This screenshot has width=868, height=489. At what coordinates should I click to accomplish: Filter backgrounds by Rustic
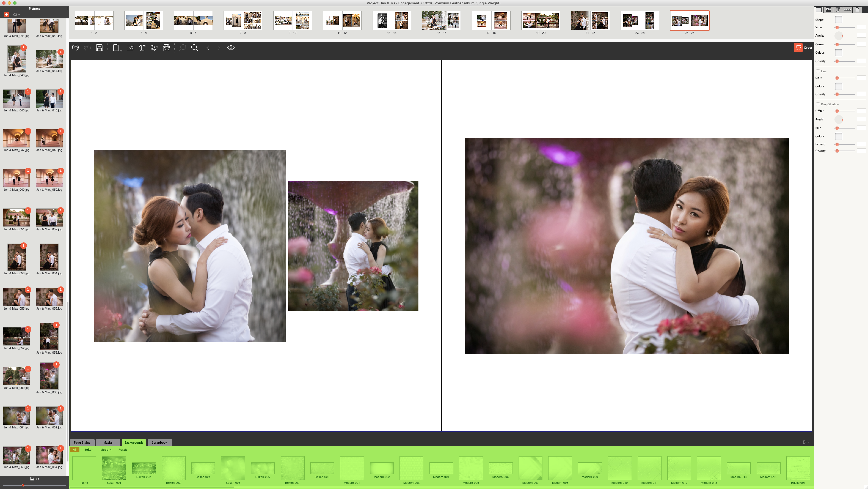tap(123, 450)
